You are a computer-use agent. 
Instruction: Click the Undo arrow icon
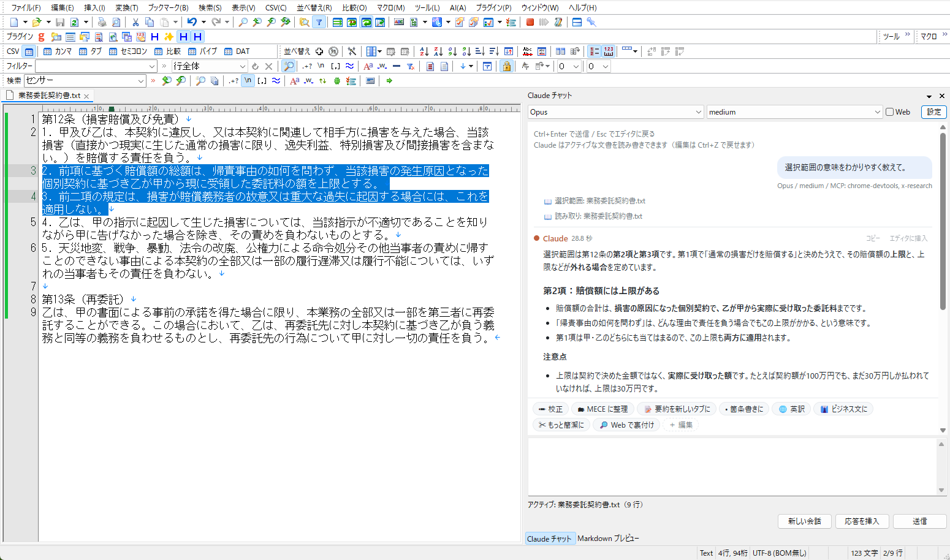(x=192, y=22)
